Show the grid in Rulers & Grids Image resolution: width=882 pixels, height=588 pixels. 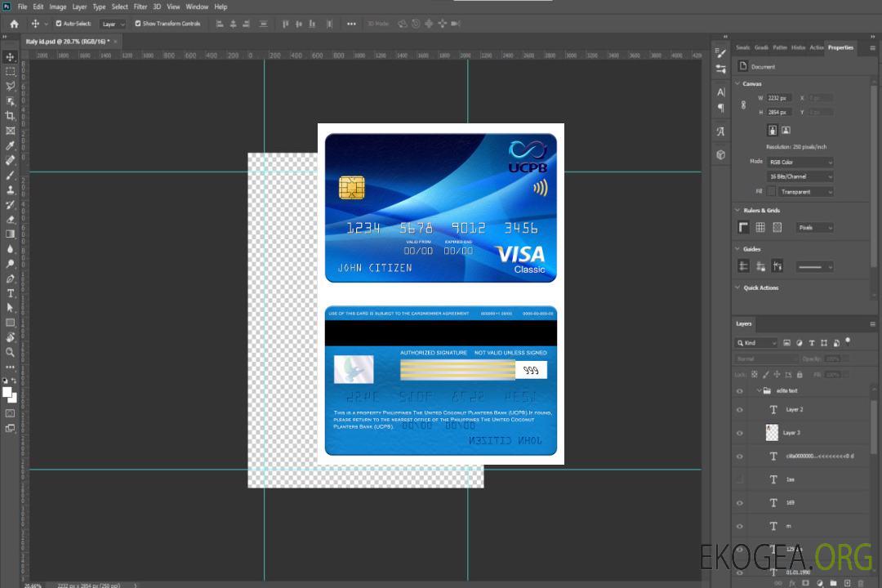point(760,227)
